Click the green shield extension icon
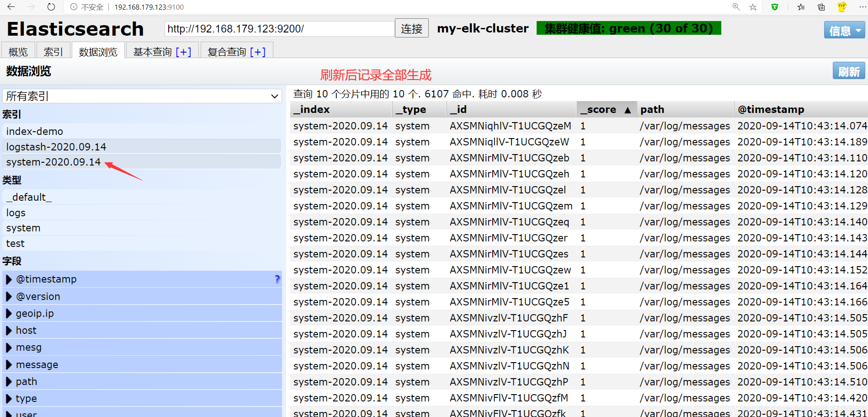Viewport: 868px width, 417px height. pos(774,7)
